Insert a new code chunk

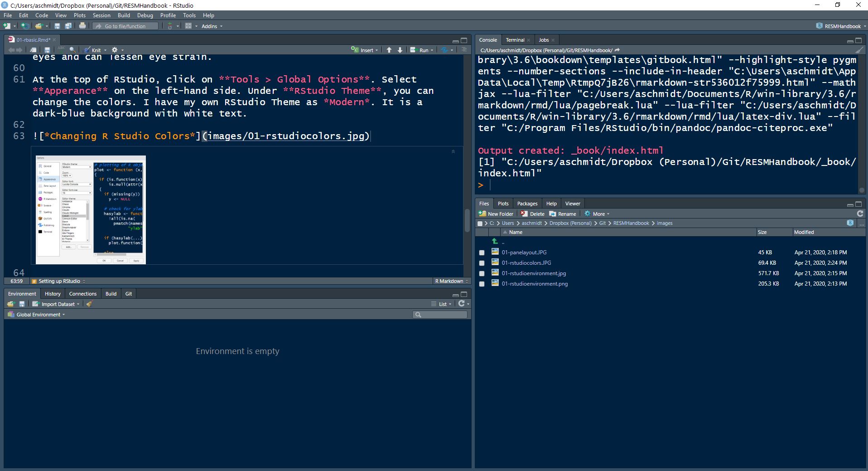(365, 50)
